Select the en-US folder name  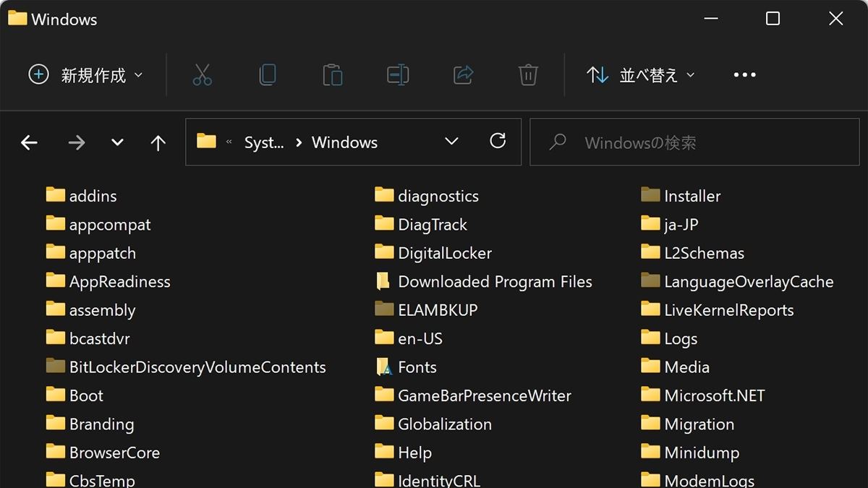pyautogui.click(x=420, y=338)
